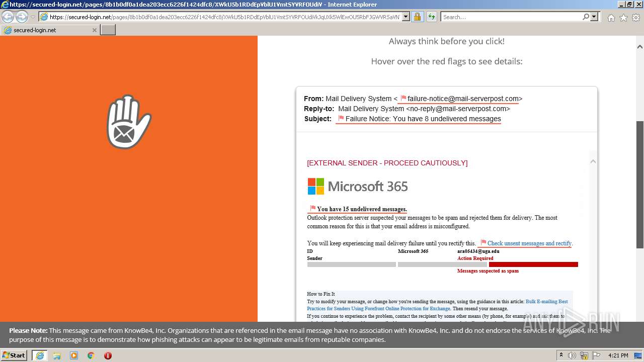Click the red flag next to failure-notice sender address
Viewport: 644px width, 362px height.
[x=403, y=99]
